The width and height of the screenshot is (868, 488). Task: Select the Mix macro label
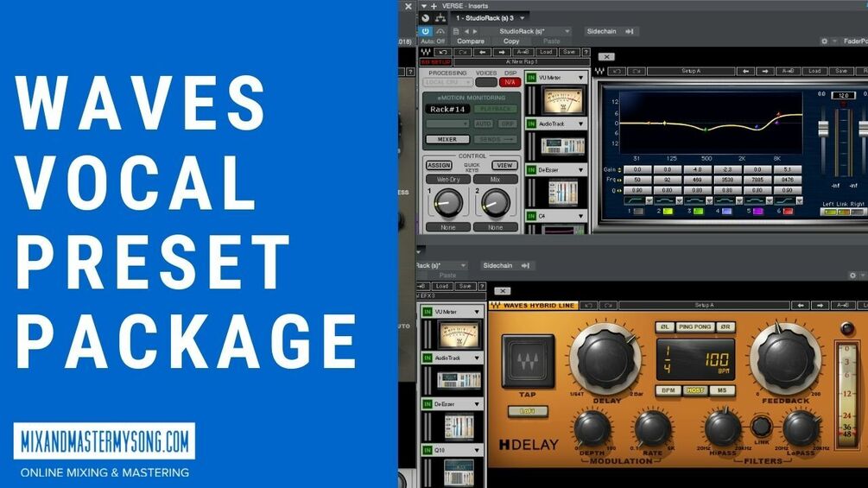[x=496, y=180]
